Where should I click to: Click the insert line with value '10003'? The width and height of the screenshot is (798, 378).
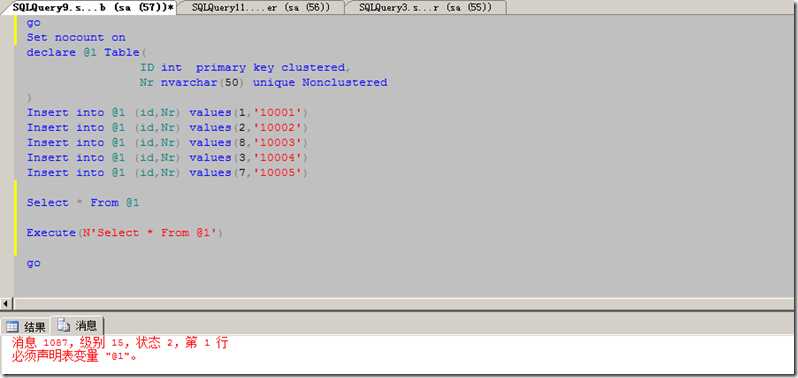tap(168, 143)
